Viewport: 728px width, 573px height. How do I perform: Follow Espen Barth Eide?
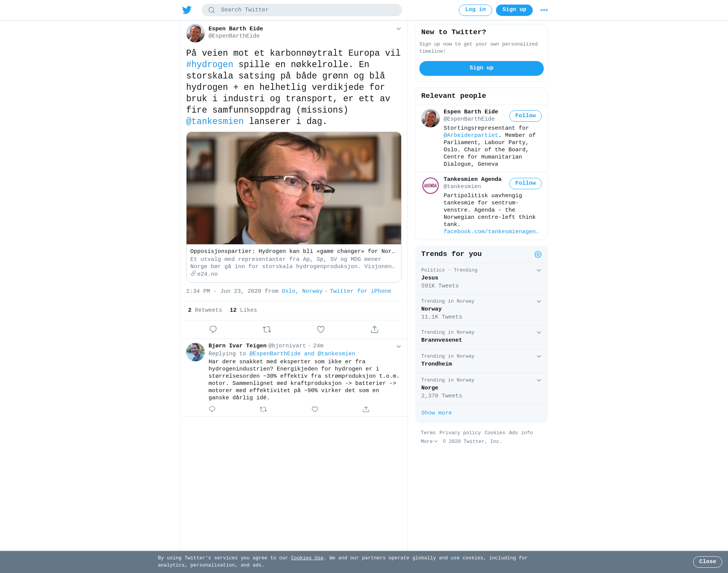(526, 116)
